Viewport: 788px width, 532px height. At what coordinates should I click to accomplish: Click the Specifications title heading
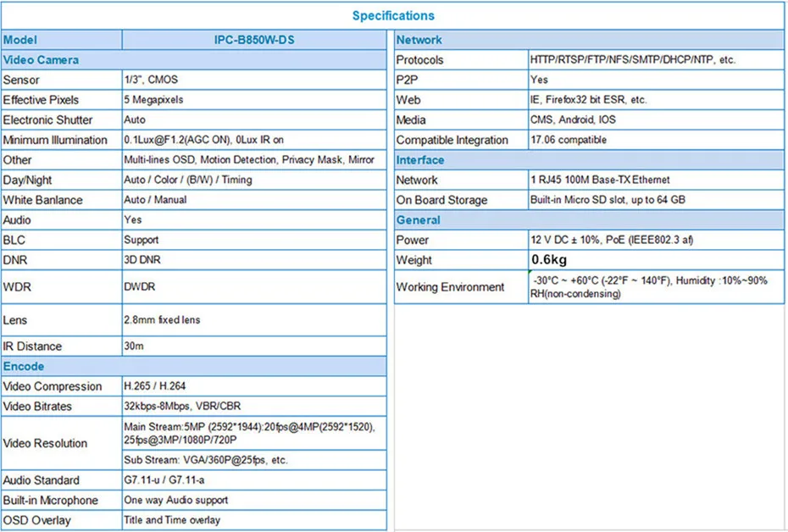coord(393,15)
